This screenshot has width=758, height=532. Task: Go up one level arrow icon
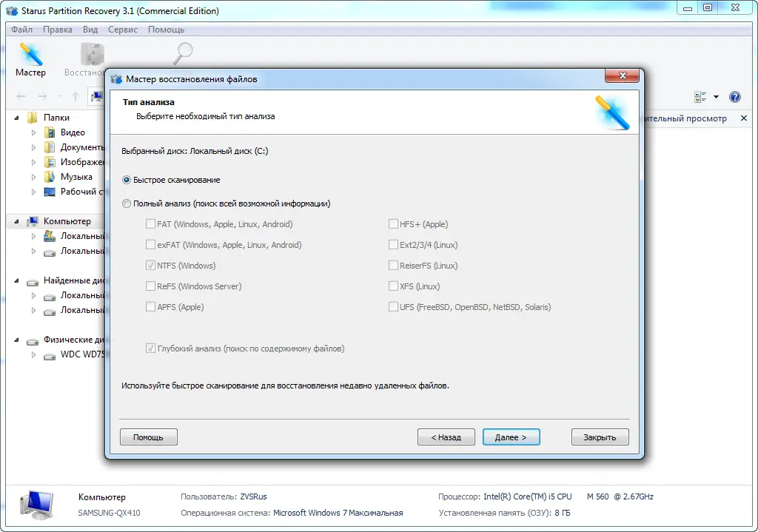pos(75,96)
